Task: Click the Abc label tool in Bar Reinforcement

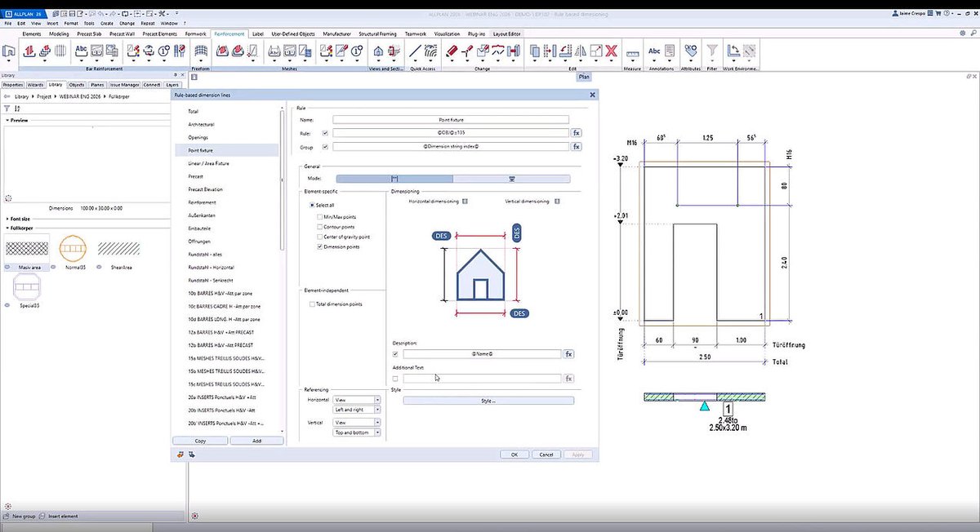Action: [x=82, y=51]
